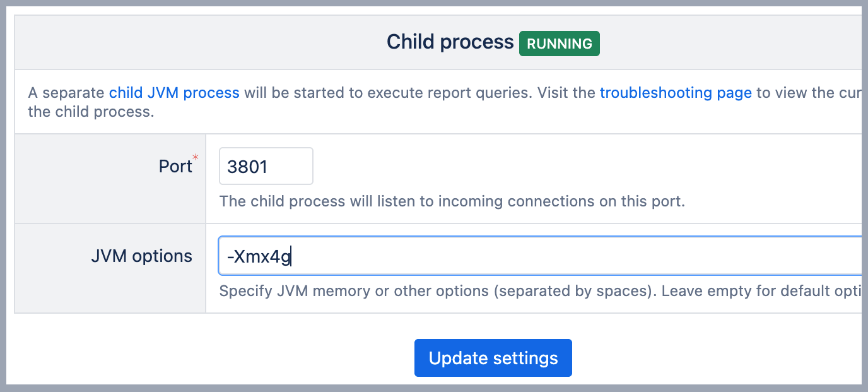Click the green RUNNING status badge

(559, 44)
